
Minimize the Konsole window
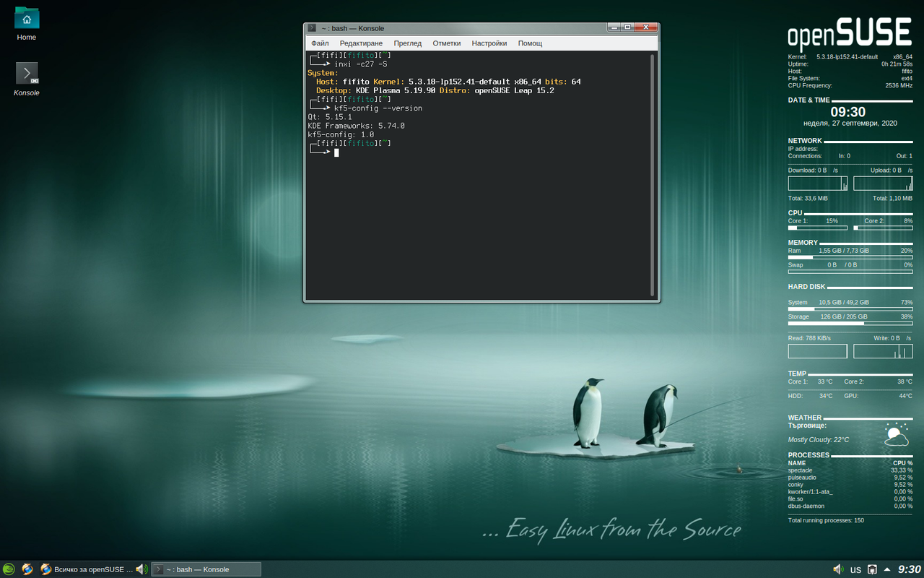tap(614, 27)
